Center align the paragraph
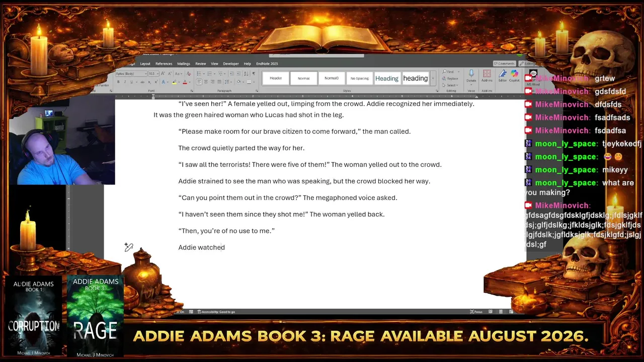This screenshot has height=362, width=644. point(206,82)
